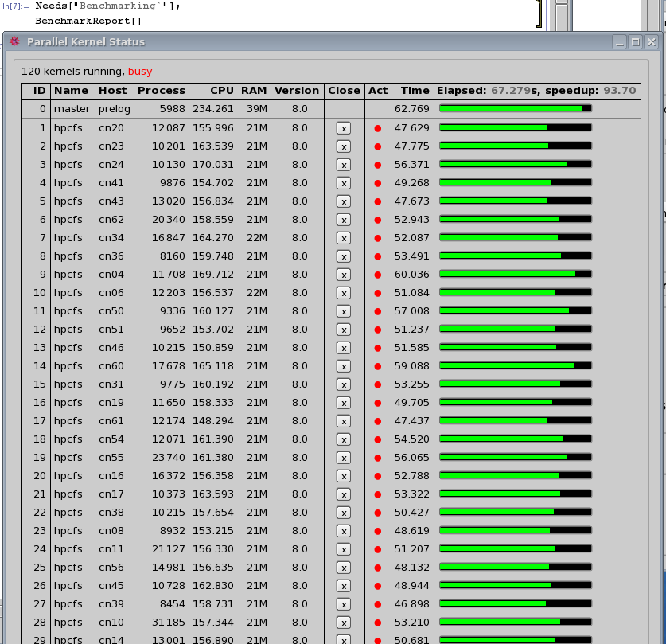
Task: Click the red activity dot for kernel 3
Action: (378, 165)
